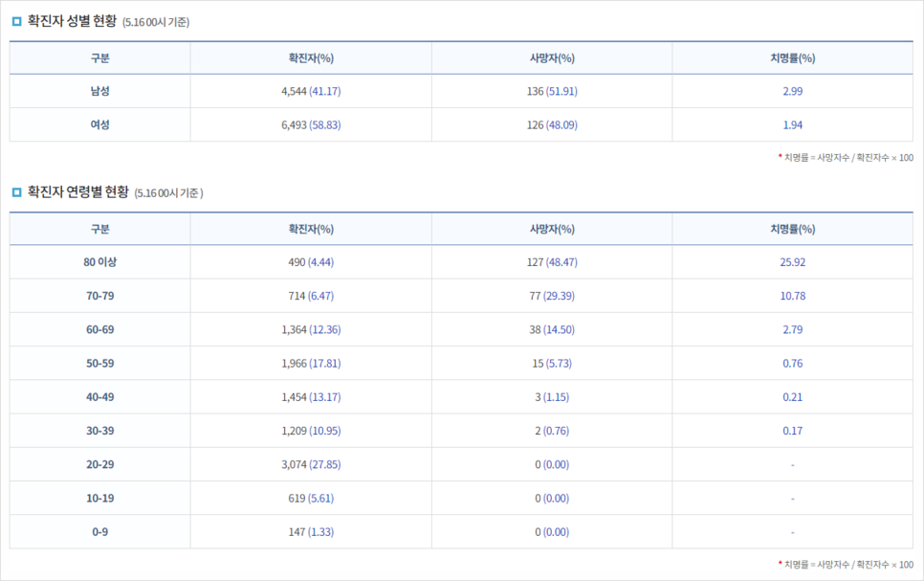
Task: Click the fatality rate 25.92
Action: (x=793, y=262)
